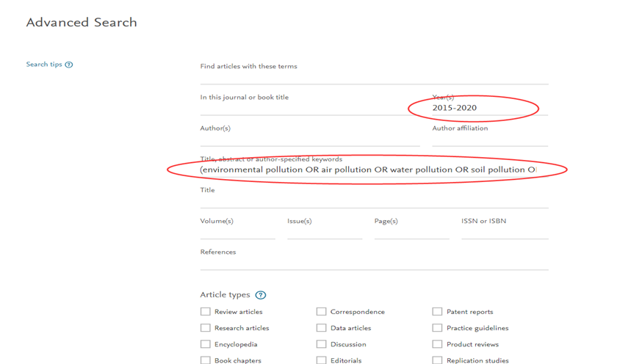Click the Article types help icon
The height and width of the screenshot is (364, 617).
point(261,295)
